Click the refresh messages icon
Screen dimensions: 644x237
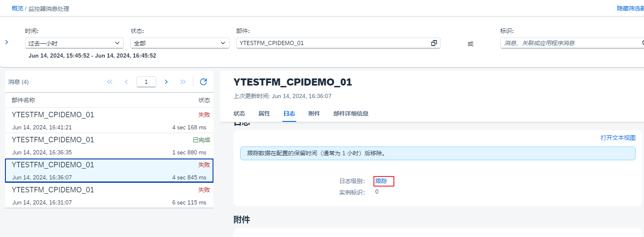(203, 82)
